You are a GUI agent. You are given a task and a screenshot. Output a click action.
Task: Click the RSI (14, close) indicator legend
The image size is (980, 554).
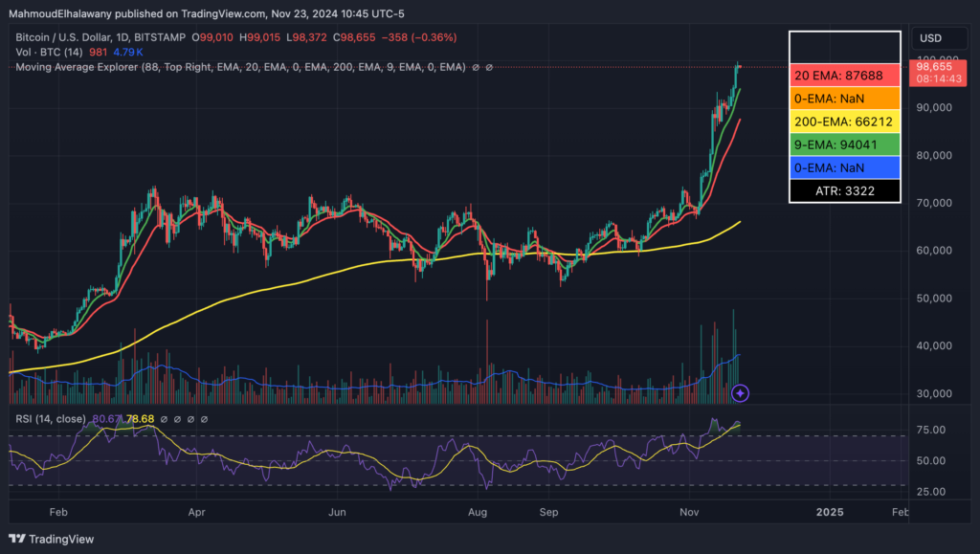point(49,419)
